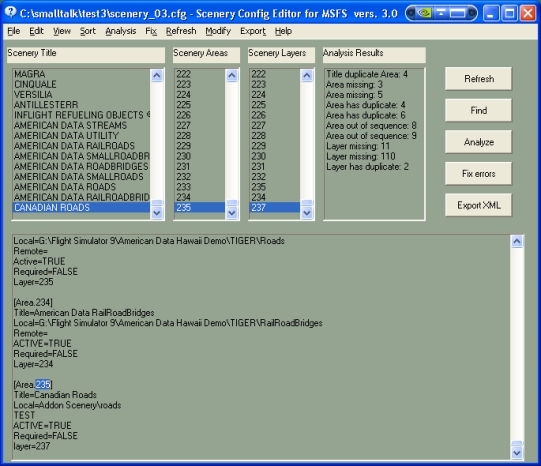Click the Find button
541x466 pixels.
point(479,110)
